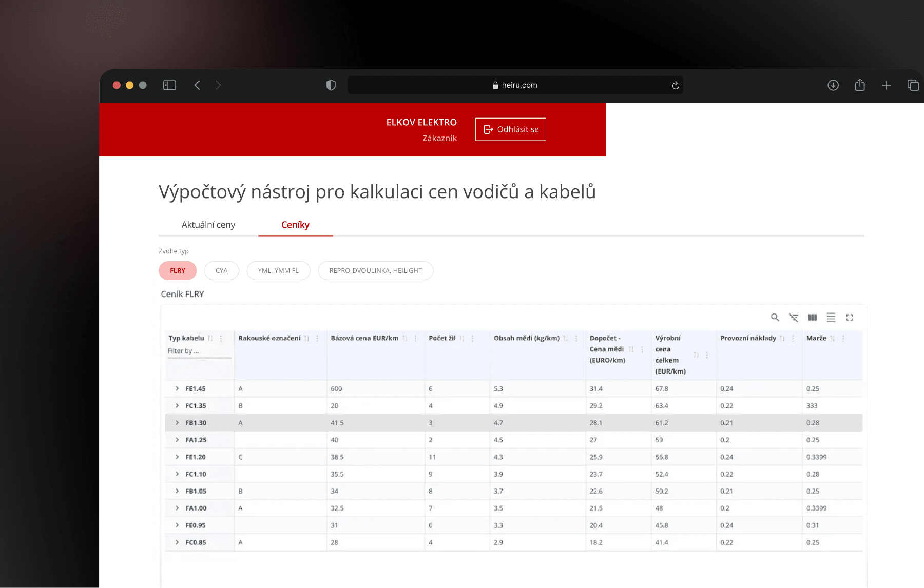Switch to Aktuální ceny tab
The width and height of the screenshot is (924, 588).
click(208, 225)
